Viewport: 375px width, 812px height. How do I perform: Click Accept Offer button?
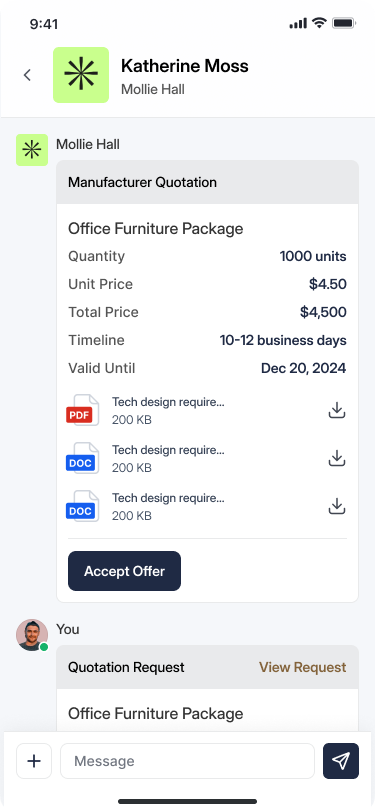point(124,571)
